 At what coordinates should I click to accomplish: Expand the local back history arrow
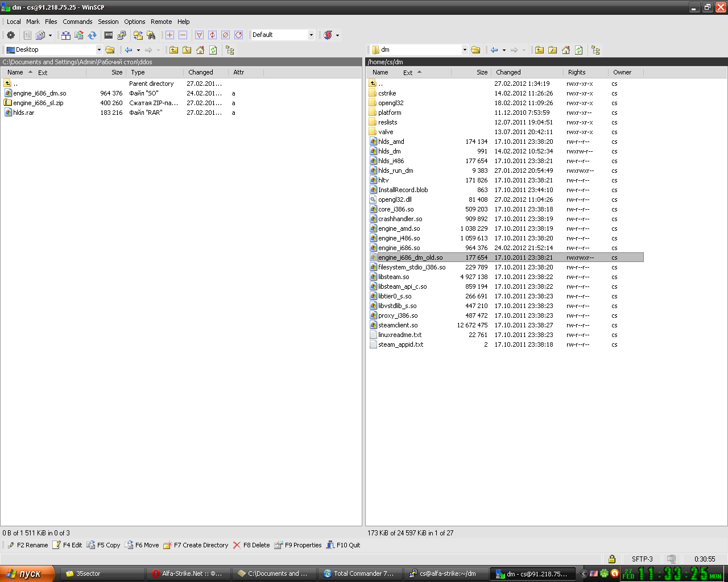tap(138, 50)
